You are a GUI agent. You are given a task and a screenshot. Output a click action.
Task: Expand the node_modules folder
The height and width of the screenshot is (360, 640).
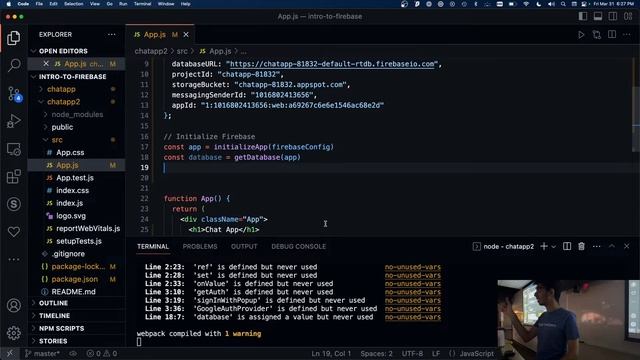coord(77,115)
